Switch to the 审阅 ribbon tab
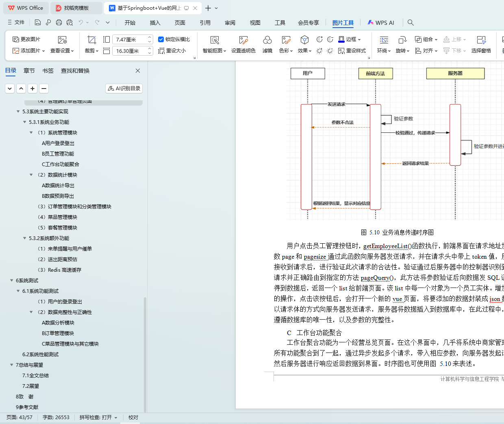 [230, 23]
